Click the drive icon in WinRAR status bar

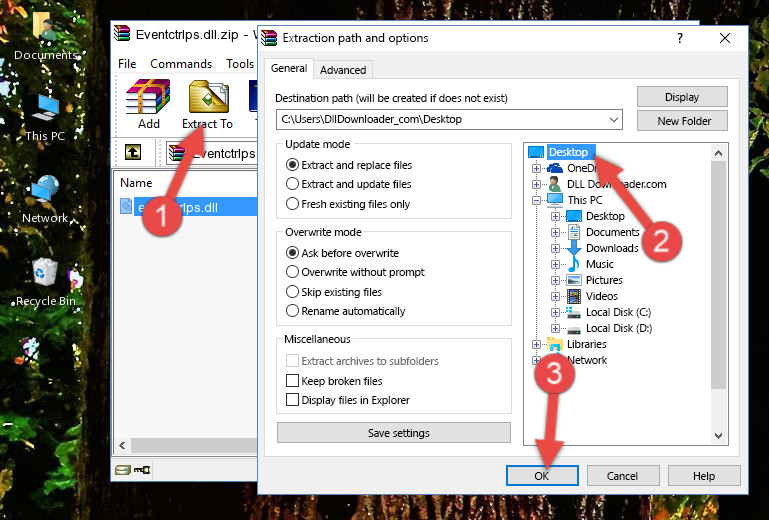(123, 470)
